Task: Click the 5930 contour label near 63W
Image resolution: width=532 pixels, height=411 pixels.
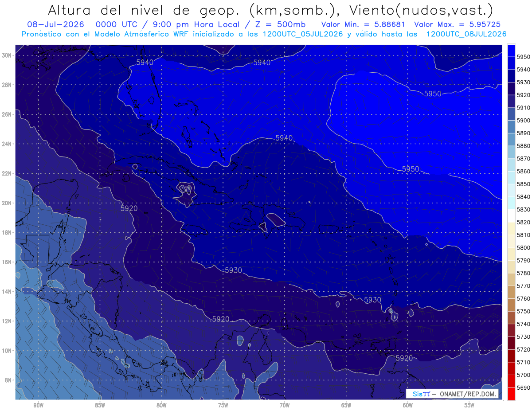Action: pyautogui.click(x=372, y=300)
